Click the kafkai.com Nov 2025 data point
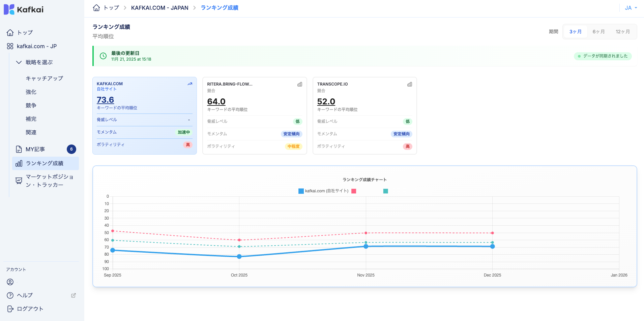Screen dimensions: 644x321 coord(366,247)
